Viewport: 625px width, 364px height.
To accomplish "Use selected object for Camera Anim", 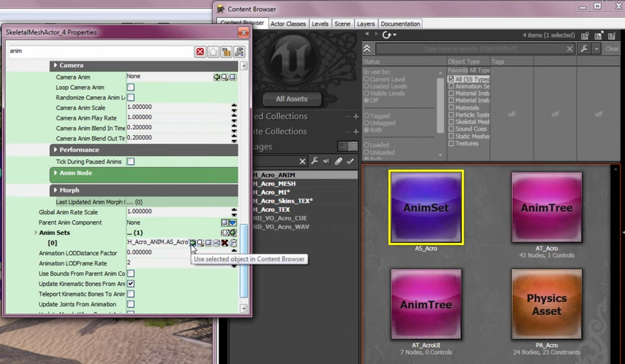I will click(x=216, y=77).
